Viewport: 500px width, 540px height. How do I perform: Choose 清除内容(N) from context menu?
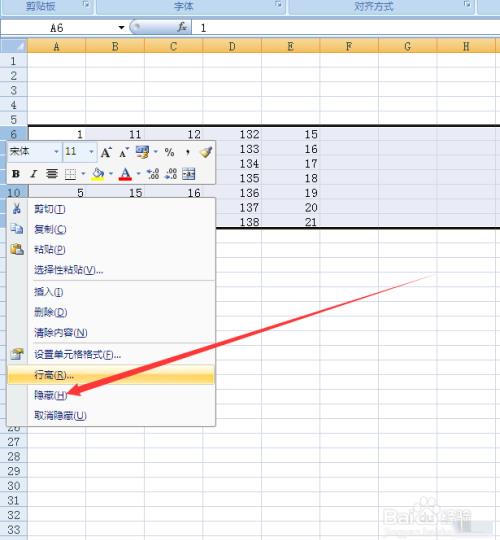pyautogui.click(x=110, y=333)
